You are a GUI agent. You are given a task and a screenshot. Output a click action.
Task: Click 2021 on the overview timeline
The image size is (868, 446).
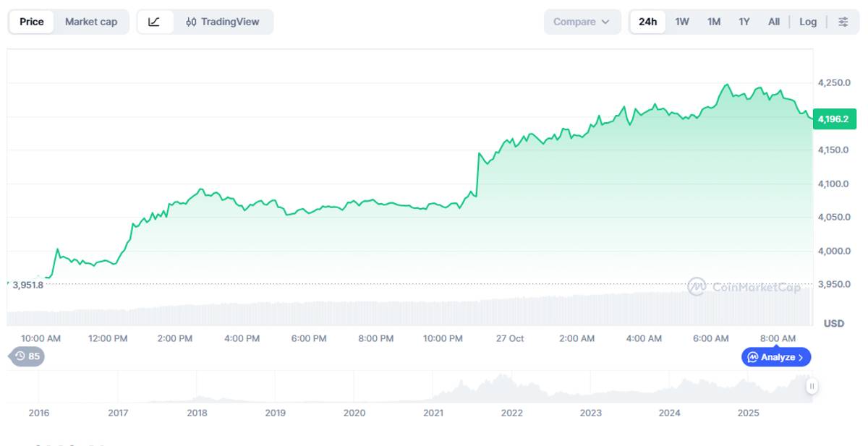(x=433, y=413)
